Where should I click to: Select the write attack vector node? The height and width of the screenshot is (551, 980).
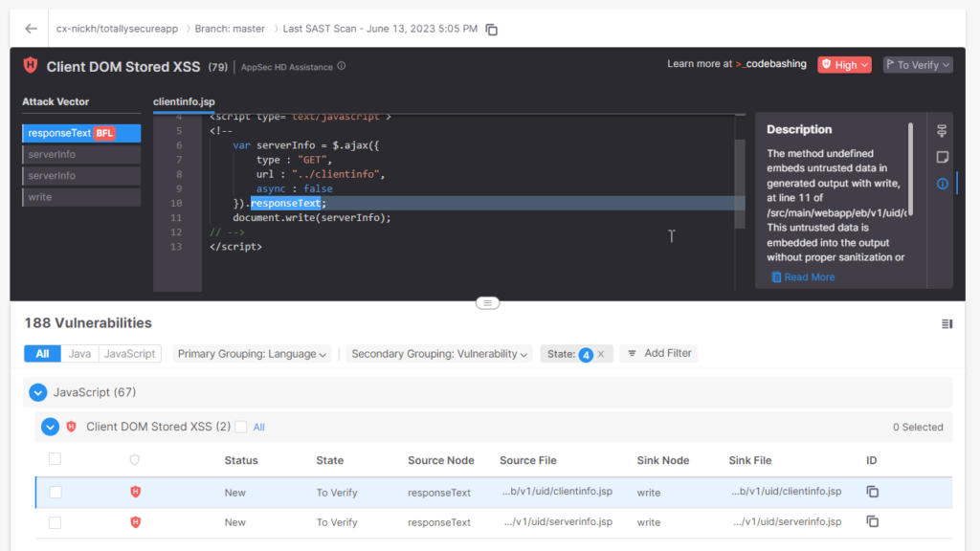tap(81, 197)
